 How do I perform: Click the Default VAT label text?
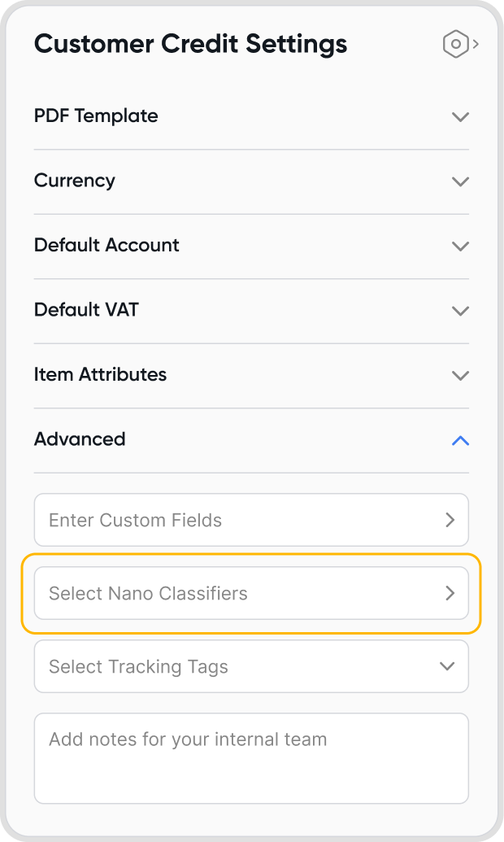tap(86, 310)
